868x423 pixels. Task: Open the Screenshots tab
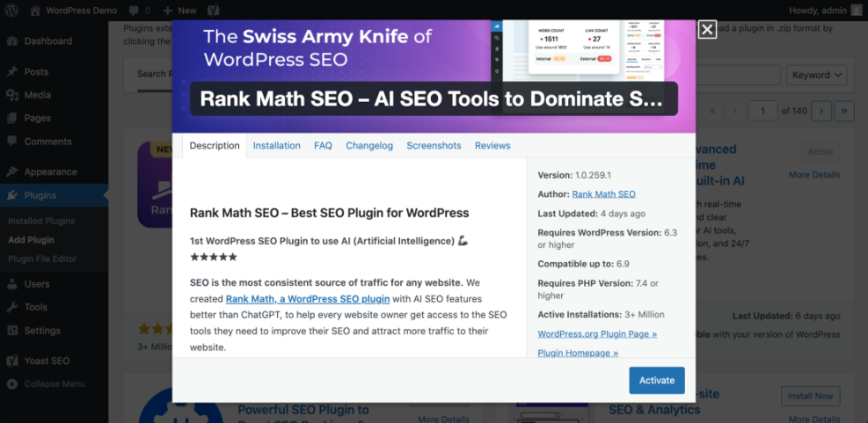[x=434, y=146]
